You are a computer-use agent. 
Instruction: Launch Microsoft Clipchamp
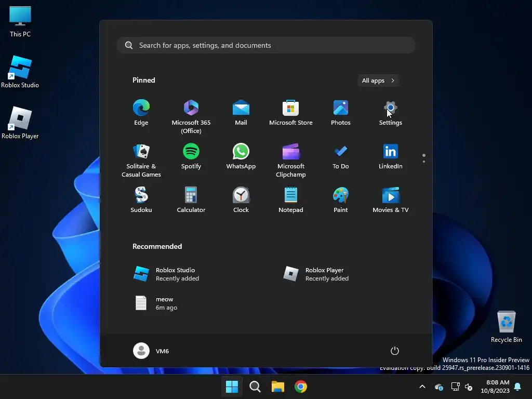tap(291, 161)
